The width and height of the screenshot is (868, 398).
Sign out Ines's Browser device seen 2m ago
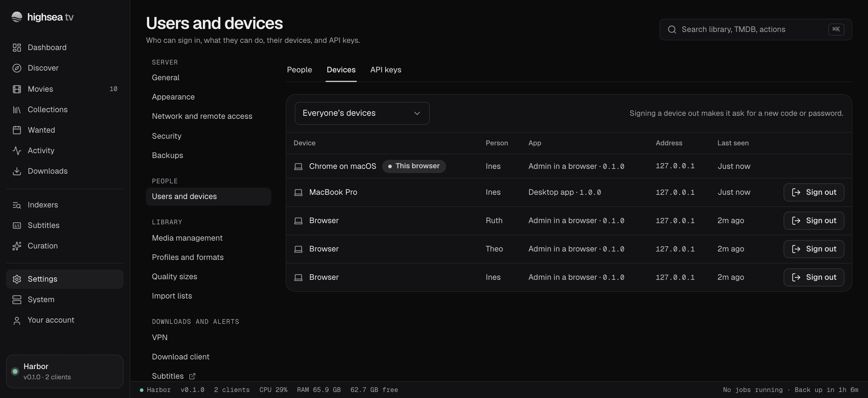[x=814, y=277]
